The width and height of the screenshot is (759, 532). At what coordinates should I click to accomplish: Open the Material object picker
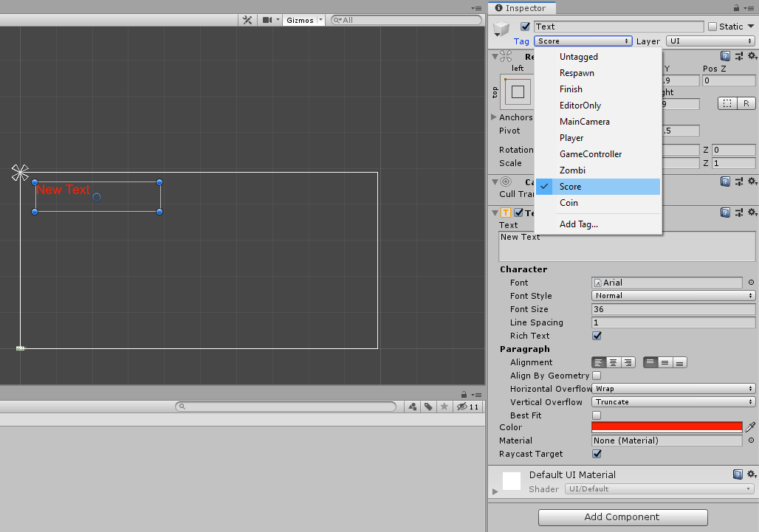click(752, 441)
